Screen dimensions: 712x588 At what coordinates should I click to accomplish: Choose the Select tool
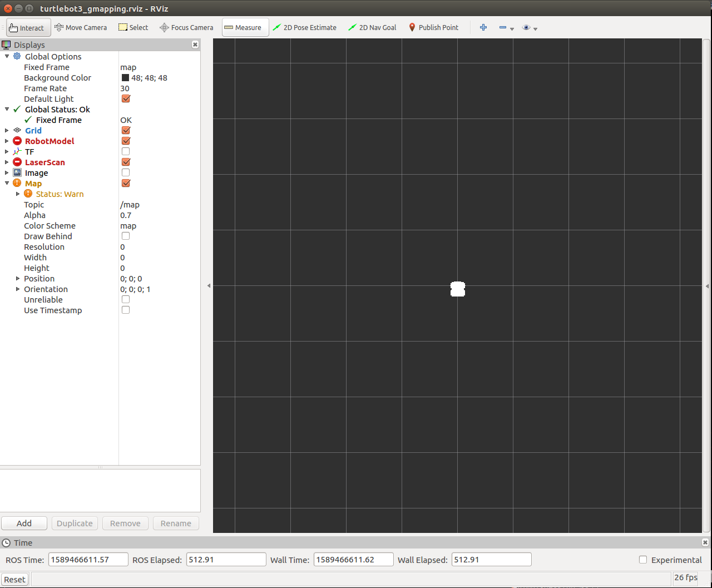[x=133, y=27]
